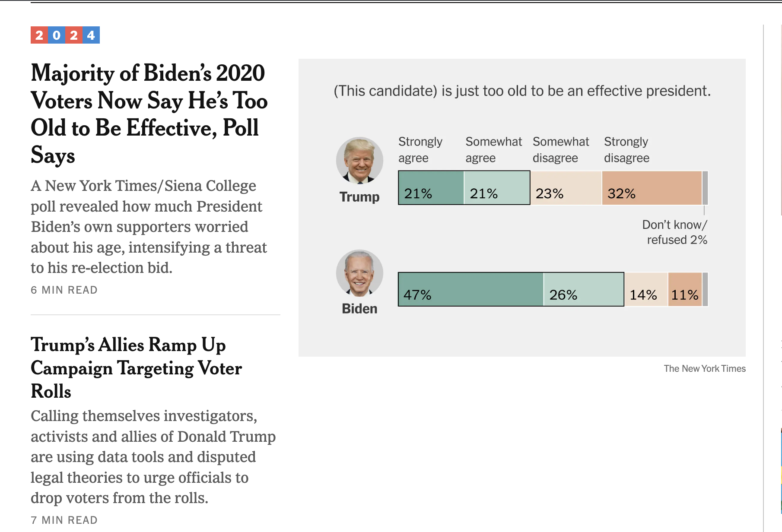This screenshot has height=532, width=782.
Task: Open Trump's Allies voter rolls headline
Action: 136,368
